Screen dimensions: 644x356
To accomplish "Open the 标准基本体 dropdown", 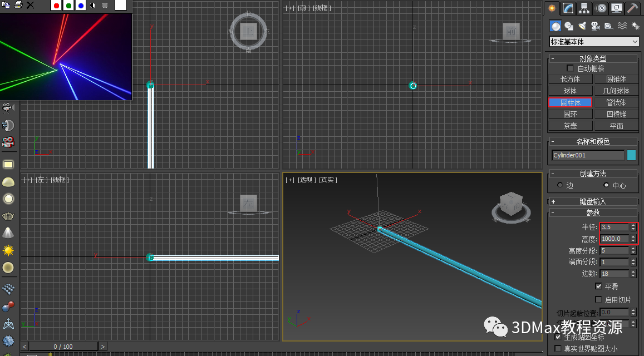I will coord(594,42).
